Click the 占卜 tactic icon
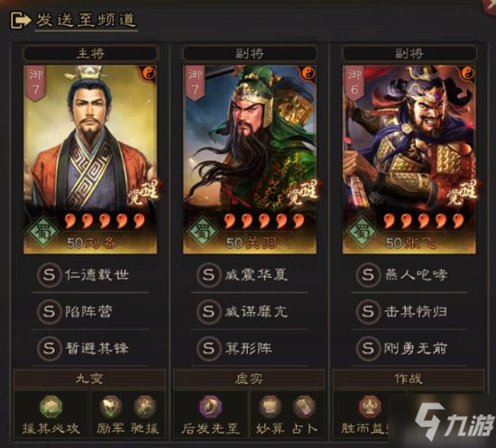The image size is (496, 448). pos(304,407)
